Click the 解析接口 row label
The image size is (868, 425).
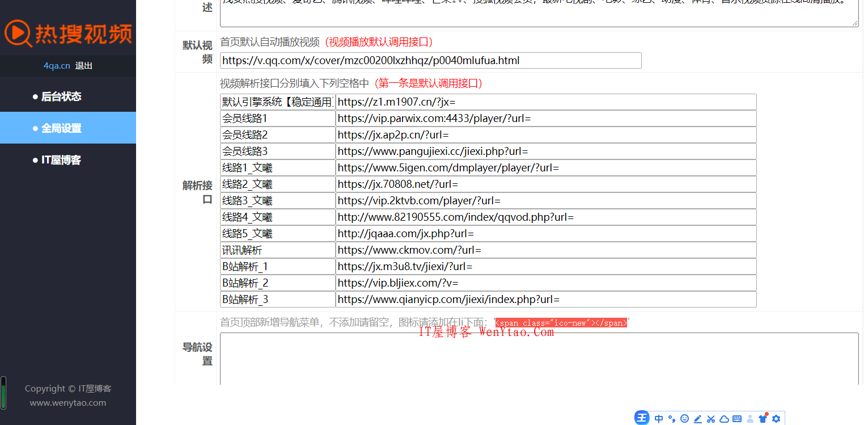[x=197, y=192]
